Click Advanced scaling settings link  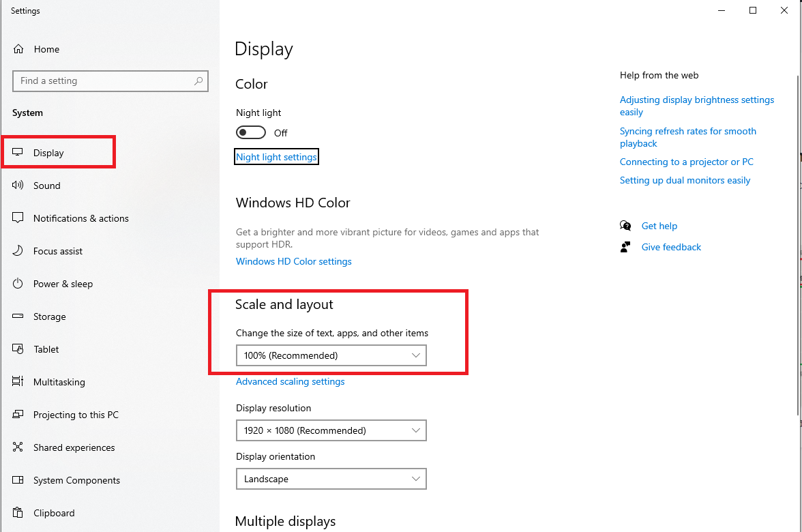click(290, 381)
